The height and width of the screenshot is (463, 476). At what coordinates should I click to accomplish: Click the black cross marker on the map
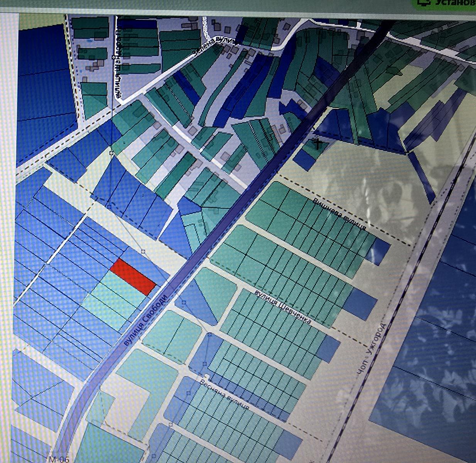click(x=317, y=144)
